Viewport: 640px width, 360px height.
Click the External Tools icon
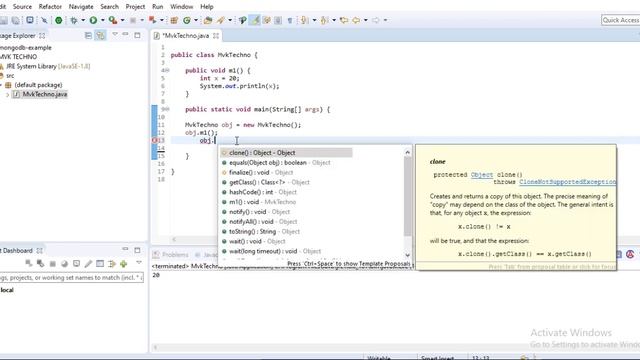(x=153, y=20)
